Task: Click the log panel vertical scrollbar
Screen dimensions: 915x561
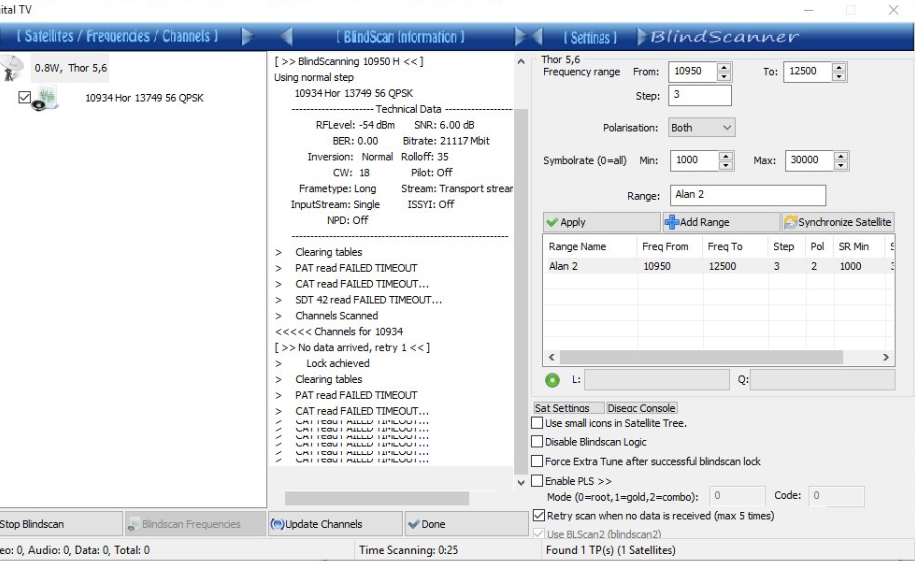Action: pos(521,292)
